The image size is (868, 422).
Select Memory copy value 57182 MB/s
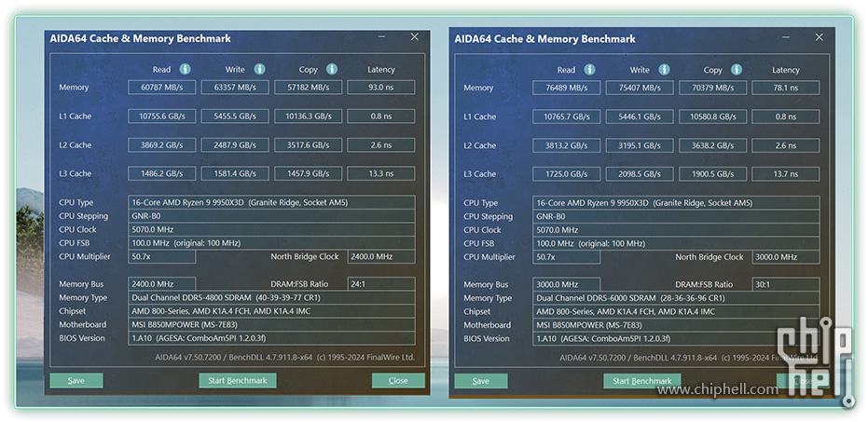(x=308, y=88)
